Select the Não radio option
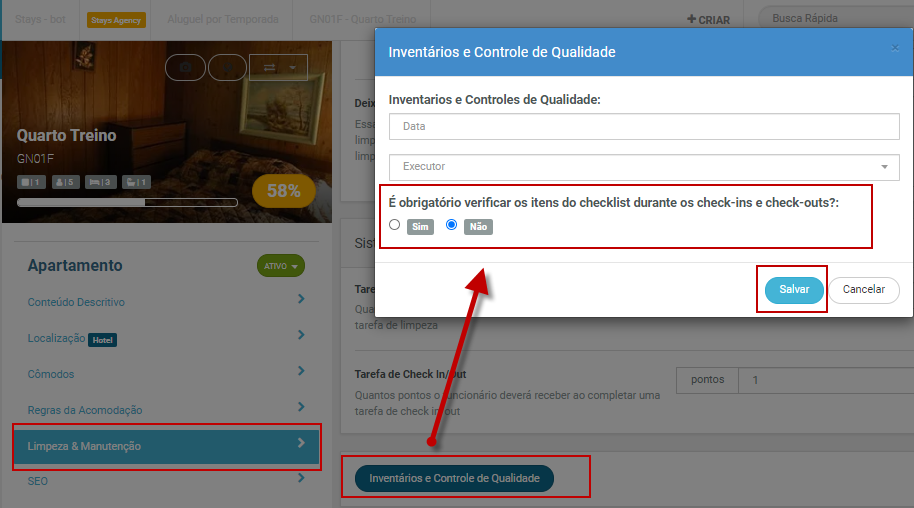Screen dimensions: 914x508 point(451,225)
